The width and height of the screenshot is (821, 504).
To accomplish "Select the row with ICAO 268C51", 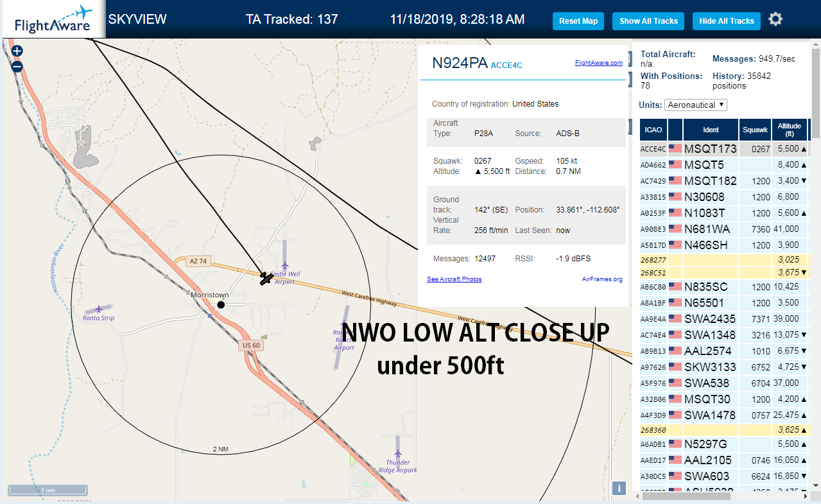I will click(x=724, y=273).
